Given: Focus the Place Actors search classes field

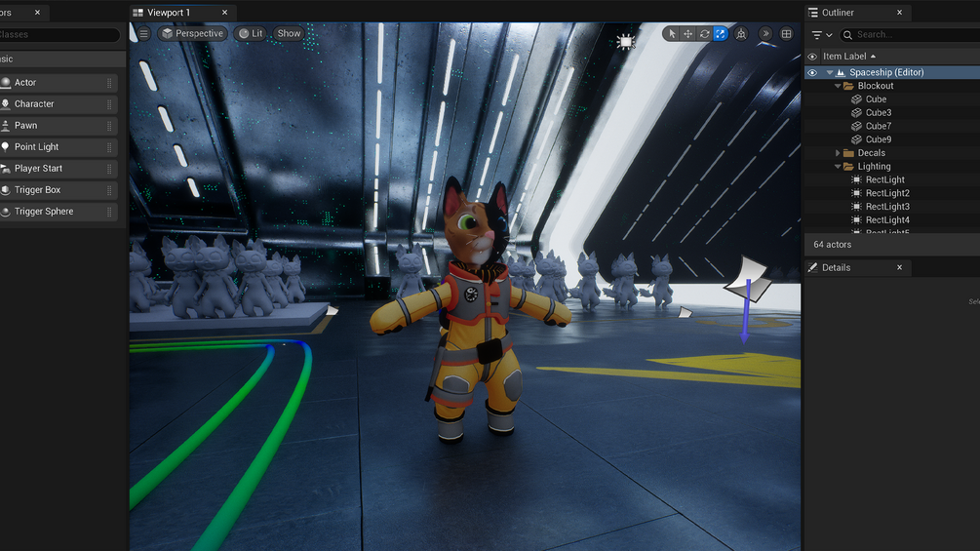Looking at the screenshot, I should pos(59,35).
